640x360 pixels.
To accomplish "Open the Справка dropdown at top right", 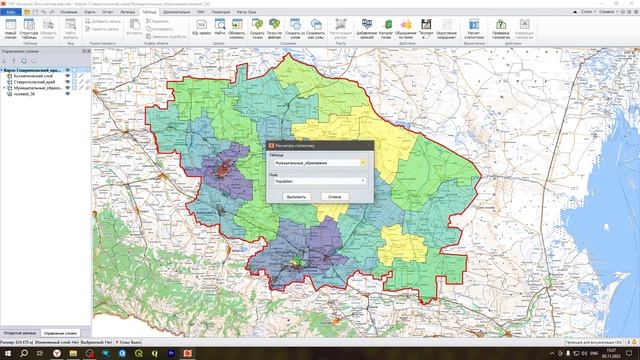I will tap(608, 12).
